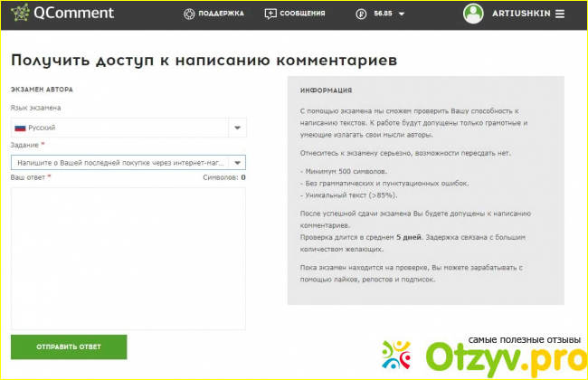Click the messages plus-bubble icon

click(x=270, y=14)
